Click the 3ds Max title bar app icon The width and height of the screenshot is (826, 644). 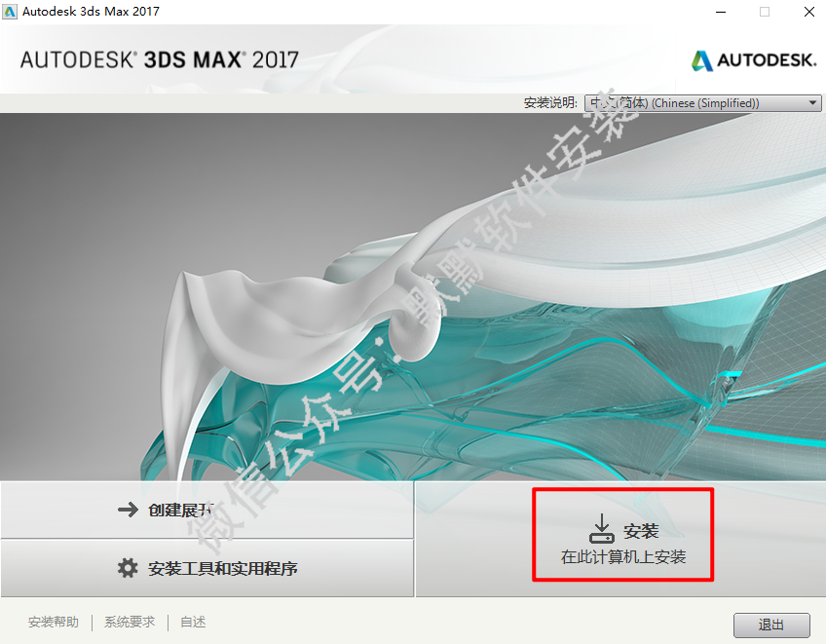10,12
